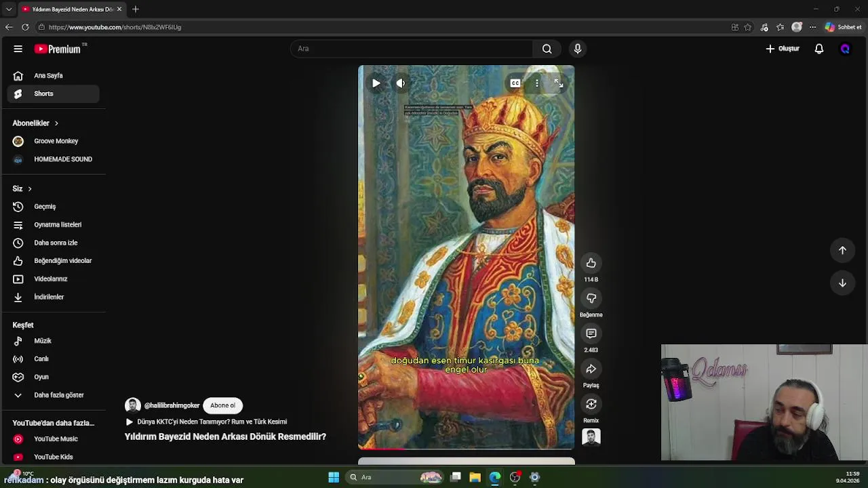
Task: Open Daha sonra izle list
Action: point(53,243)
